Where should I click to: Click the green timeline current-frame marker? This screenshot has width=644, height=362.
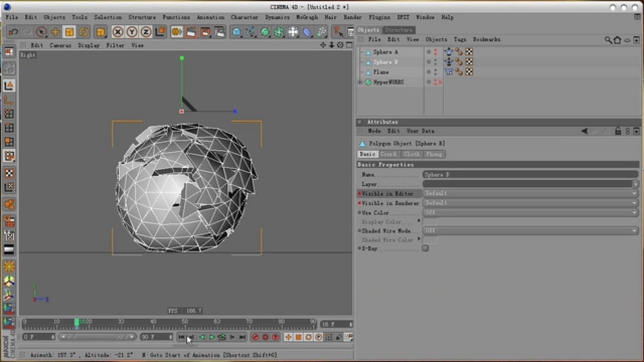pyautogui.click(x=77, y=322)
